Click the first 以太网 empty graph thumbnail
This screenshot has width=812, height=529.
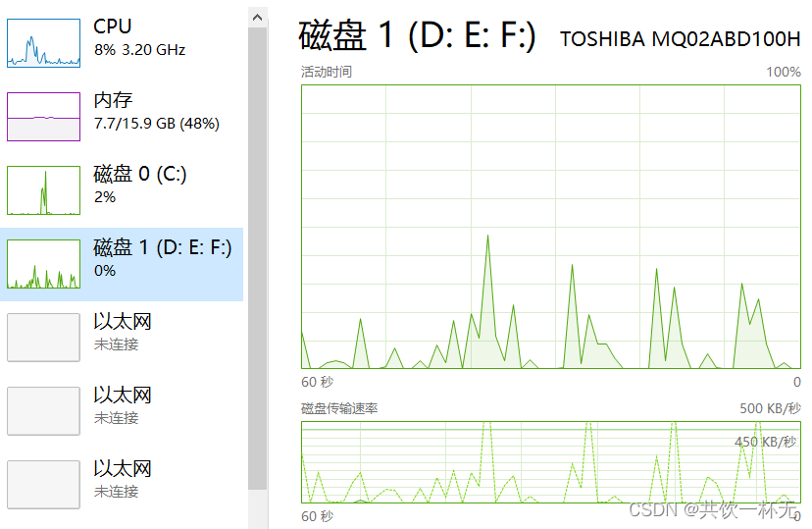point(43,338)
